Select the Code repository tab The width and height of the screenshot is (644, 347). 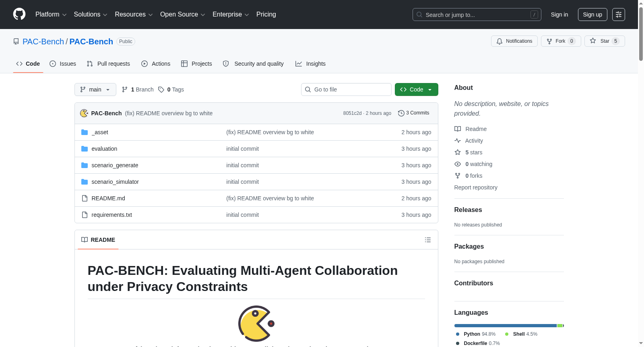tap(28, 64)
